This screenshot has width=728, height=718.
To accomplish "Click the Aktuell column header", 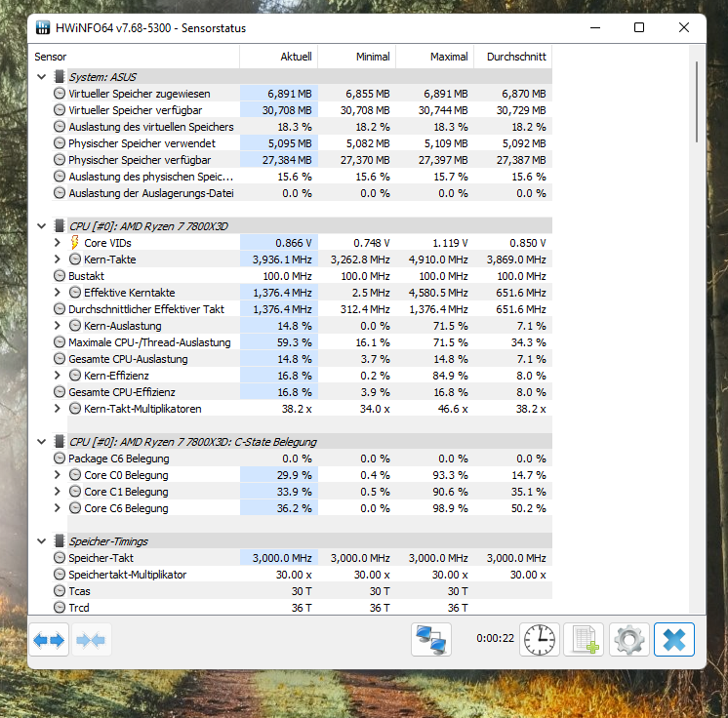I will click(x=278, y=57).
